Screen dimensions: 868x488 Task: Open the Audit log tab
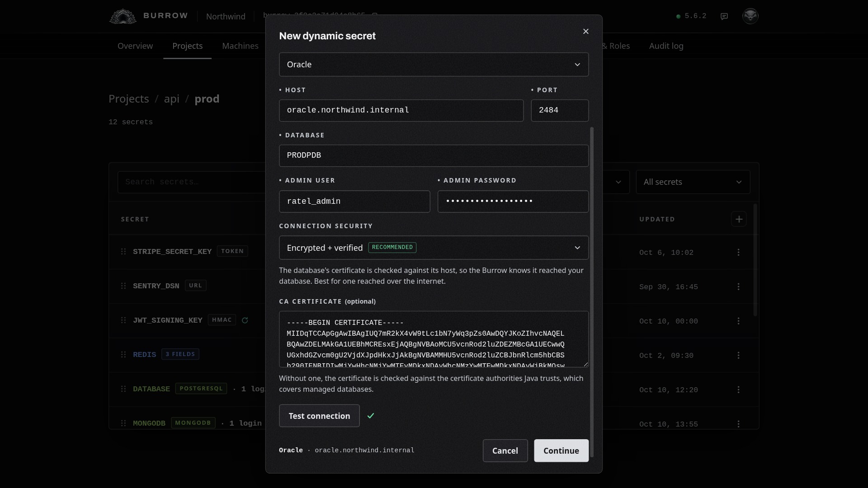tap(666, 46)
